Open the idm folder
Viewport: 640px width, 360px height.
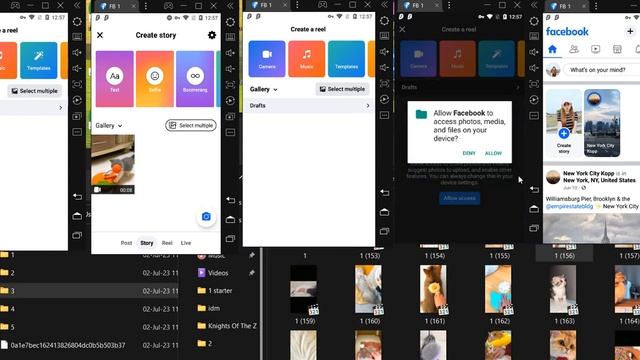pos(214,308)
